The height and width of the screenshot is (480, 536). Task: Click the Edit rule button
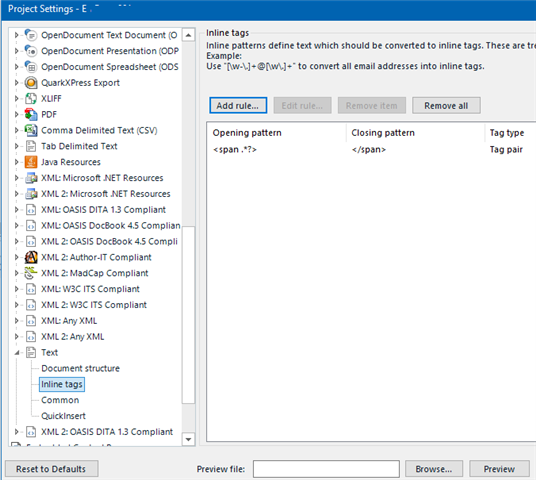pyautogui.click(x=302, y=106)
